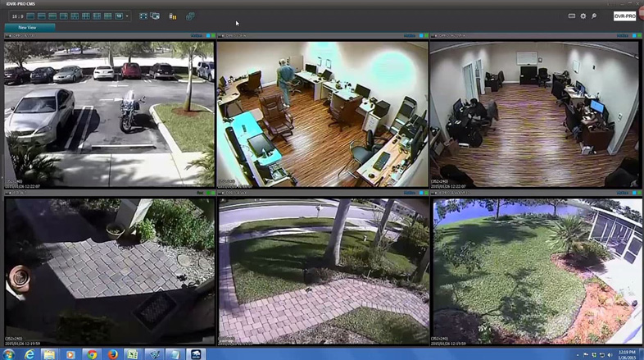Click the linked devices icon in toolbar

(x=190, y=16)
